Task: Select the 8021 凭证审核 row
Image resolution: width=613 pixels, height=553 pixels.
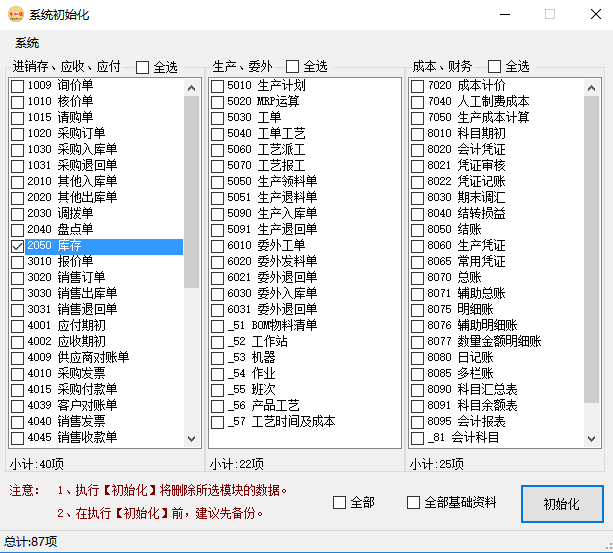Action: (x=497, y=166)
